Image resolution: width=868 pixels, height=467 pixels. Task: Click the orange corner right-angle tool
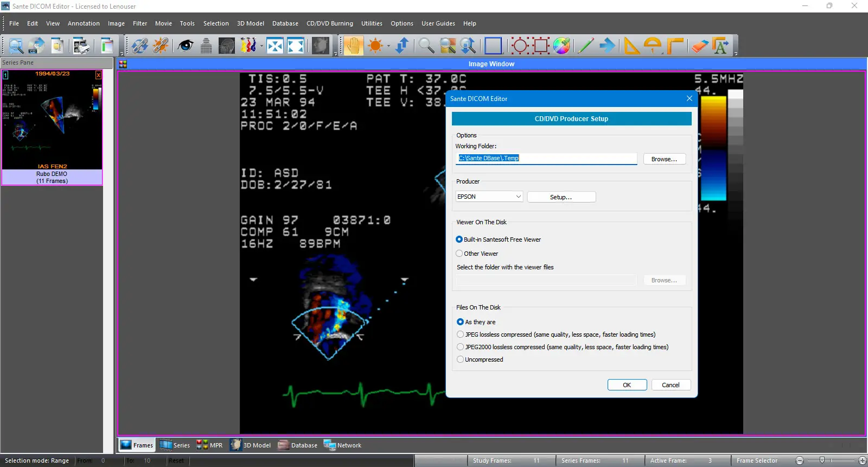tap(675, 46)
